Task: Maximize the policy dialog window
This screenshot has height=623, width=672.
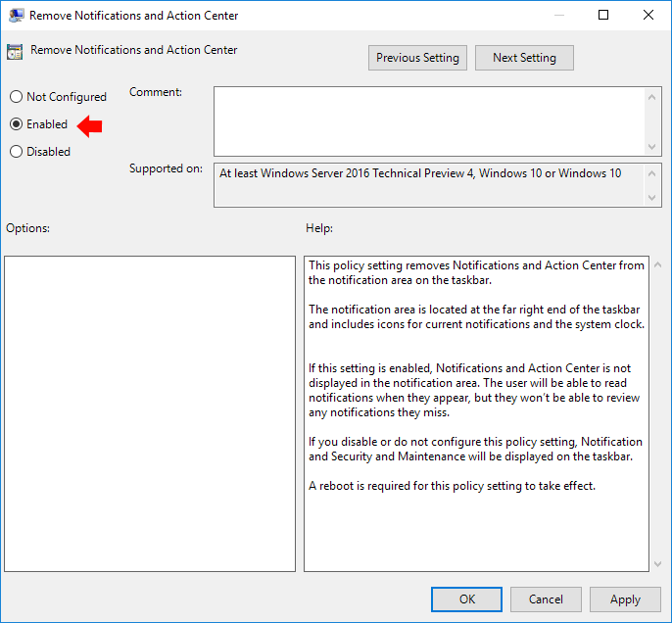Action: click(x=603, y=15)
